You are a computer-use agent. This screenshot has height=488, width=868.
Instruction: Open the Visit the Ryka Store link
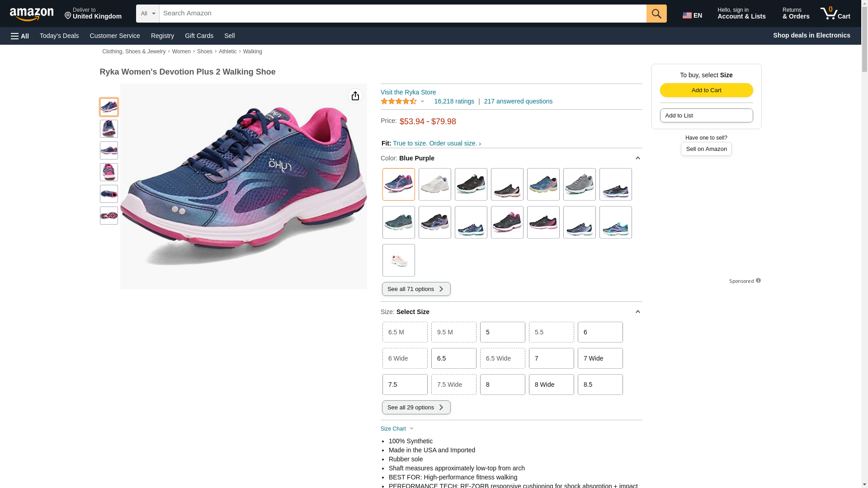pos(408,92)
